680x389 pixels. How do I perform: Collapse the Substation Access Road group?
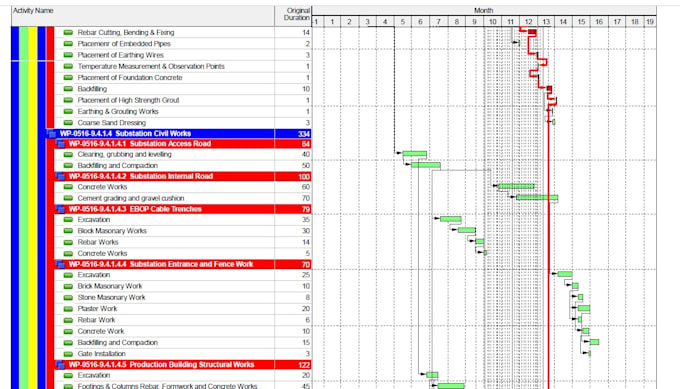click(61, 144)
